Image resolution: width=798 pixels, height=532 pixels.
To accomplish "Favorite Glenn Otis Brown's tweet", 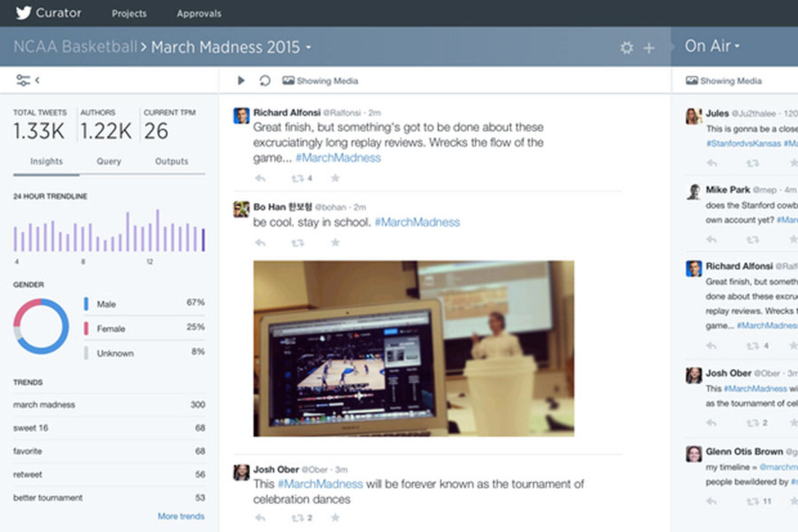I will pos(793,501).
